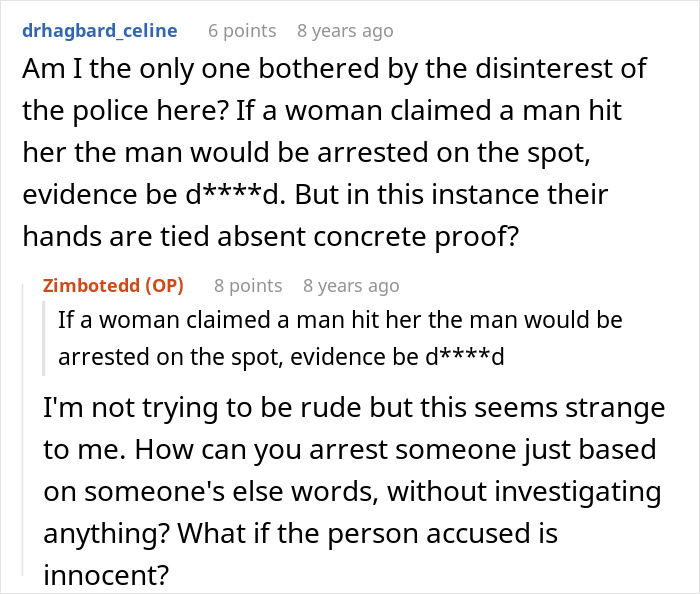The image size is (700, 594).
Task: Click the "6 points" score
Action: (242, 31)
